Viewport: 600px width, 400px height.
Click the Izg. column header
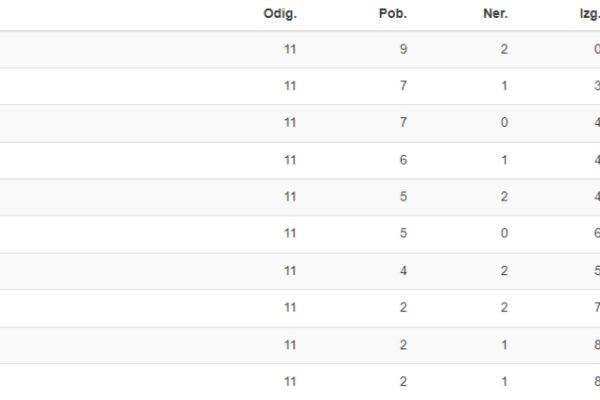(x=590, y=14)
